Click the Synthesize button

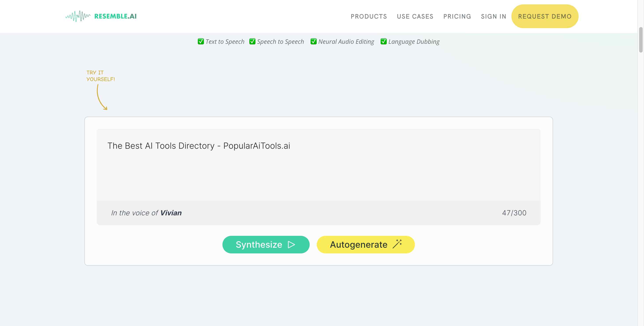tap(266, 245)
